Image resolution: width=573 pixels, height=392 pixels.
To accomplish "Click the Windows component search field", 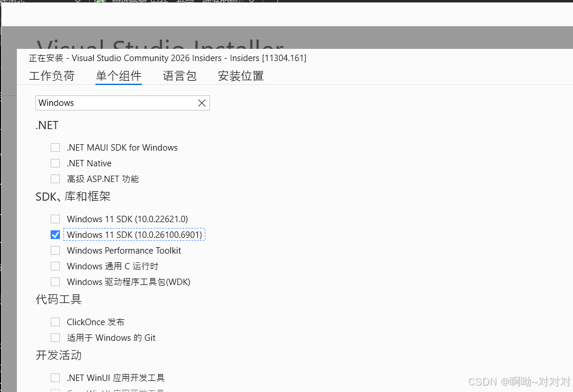I will pos(122,103).
